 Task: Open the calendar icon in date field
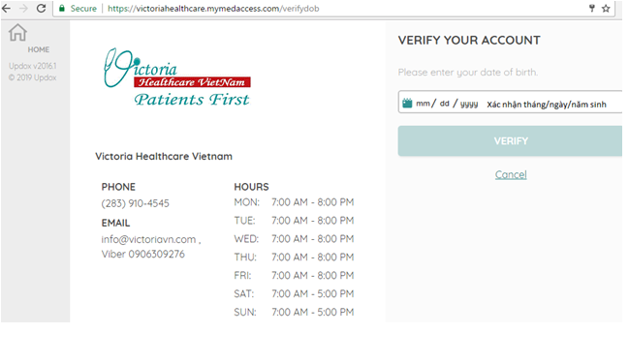click(x=407, y=103)
